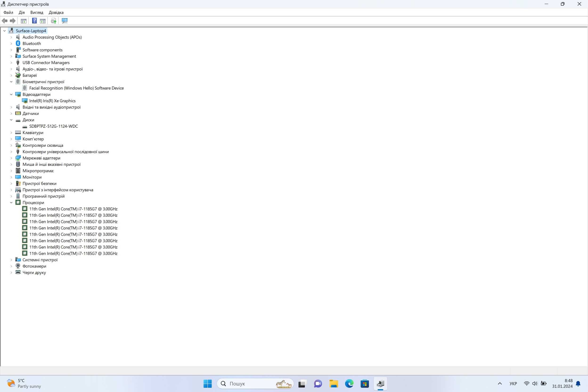Click the Task View taskbar icon
The width and height of the screenshot is (588, 392).
302,384
